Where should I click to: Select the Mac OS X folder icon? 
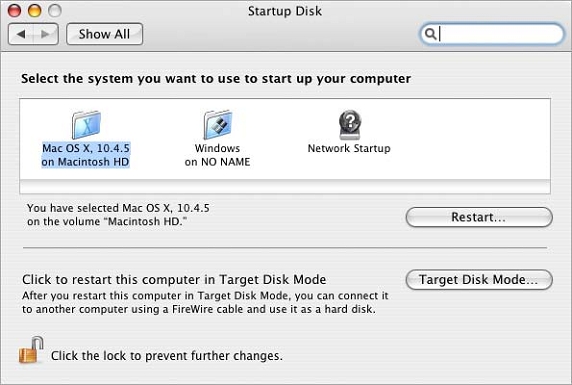(x=86, y=125)
